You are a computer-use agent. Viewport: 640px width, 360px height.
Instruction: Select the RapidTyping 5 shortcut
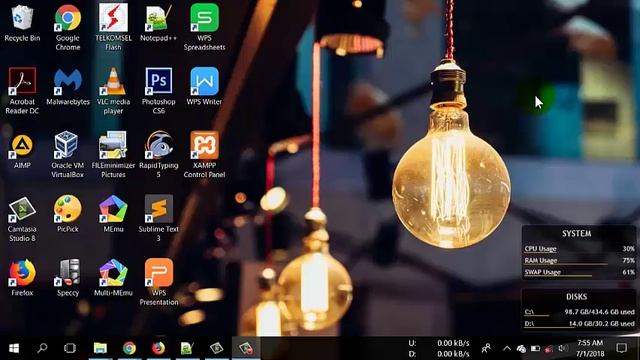(158, 155)
